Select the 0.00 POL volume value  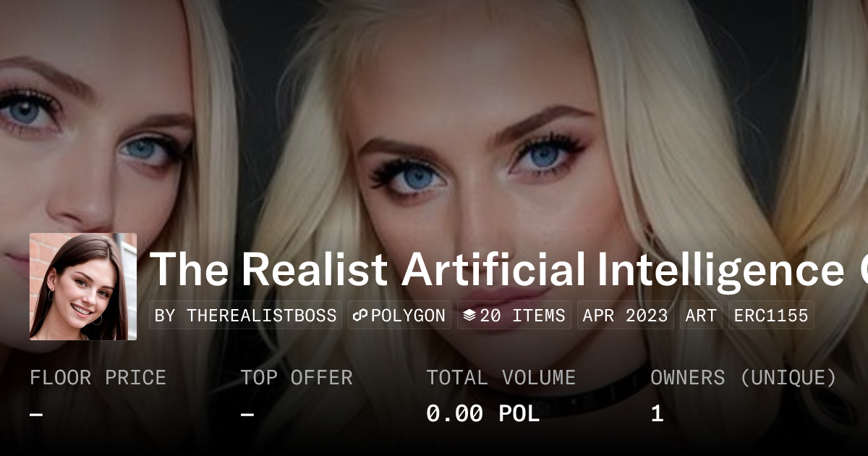[483, 414]
